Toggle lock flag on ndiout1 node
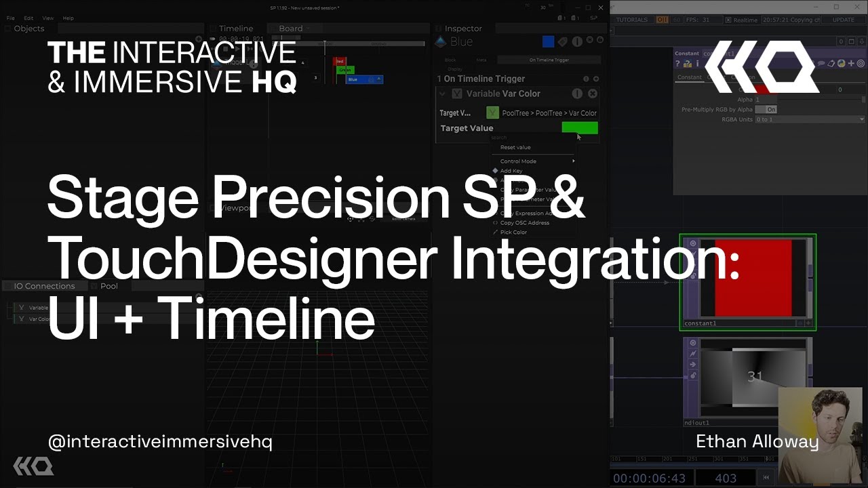The height and width of the screenshot is (488, 868). pyautogui.click(x=693, y=375)
